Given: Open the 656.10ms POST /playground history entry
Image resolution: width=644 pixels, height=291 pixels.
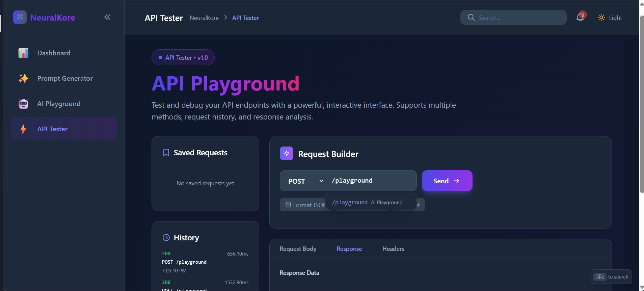Looking at the screenshot, I should (205, 262).
